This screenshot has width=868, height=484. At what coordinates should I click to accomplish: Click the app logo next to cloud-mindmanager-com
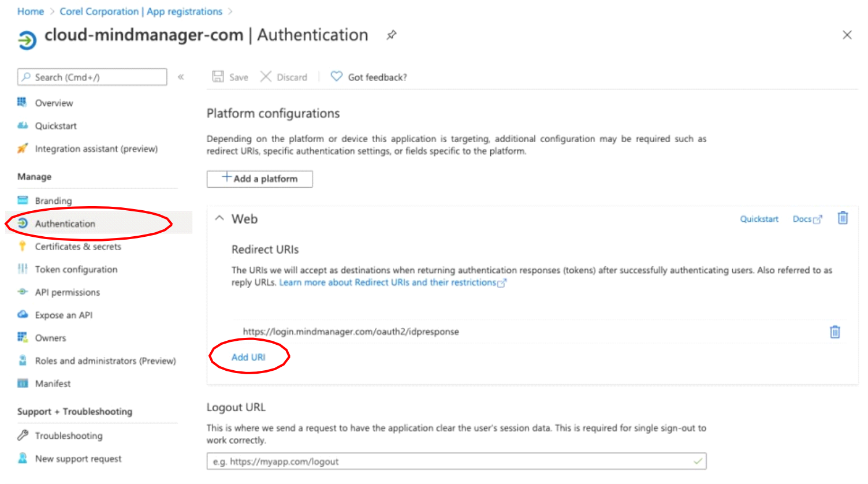point(27,40)
